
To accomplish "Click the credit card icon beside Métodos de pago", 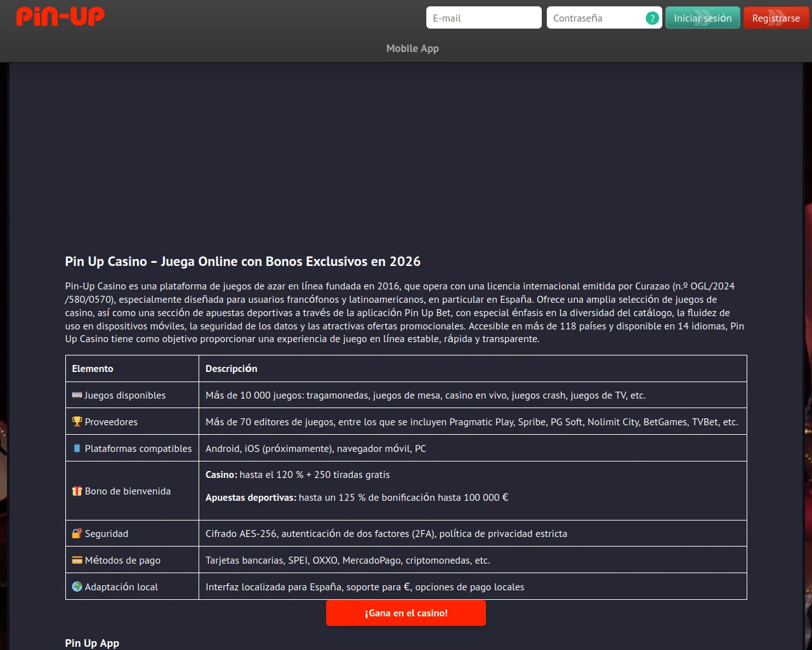I will click(x=77, y=560).
